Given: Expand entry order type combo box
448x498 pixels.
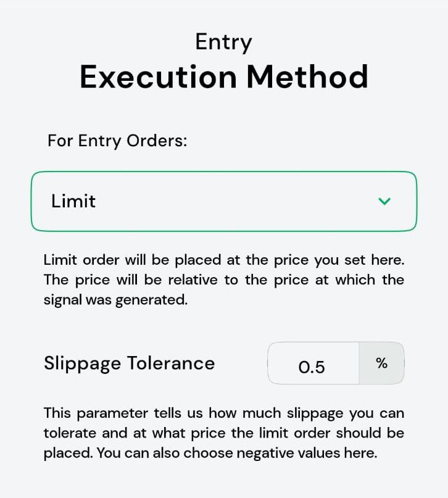Looking at the screenshot, I should (223, 201).
